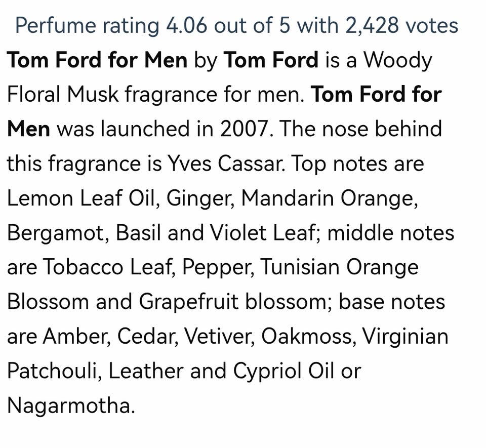Click the Basil note

(138, 233)
